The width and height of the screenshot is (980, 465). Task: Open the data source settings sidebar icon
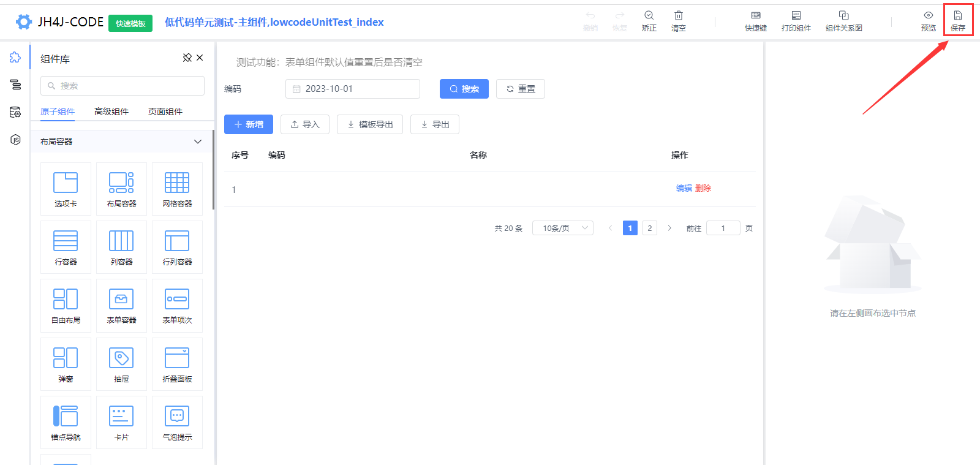15,112
